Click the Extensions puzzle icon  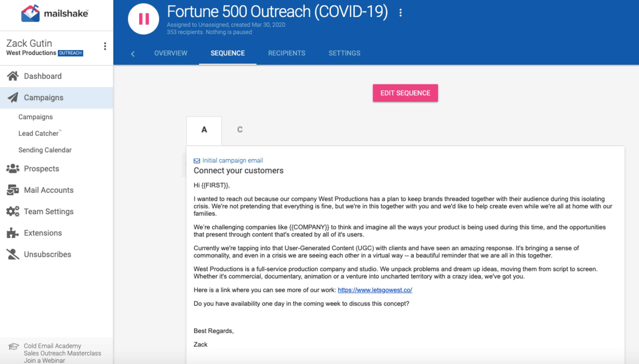13,233
